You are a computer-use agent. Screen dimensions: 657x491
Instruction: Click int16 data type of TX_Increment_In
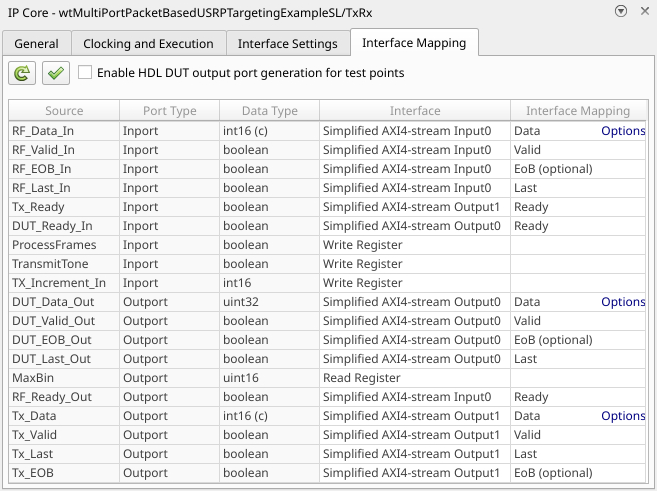[x=270, y=283]
